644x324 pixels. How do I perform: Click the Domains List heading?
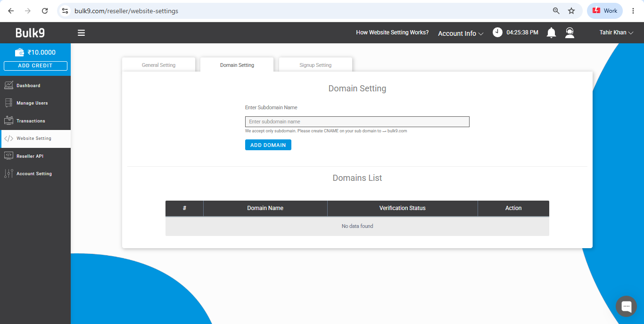click(x=357, y=178)
